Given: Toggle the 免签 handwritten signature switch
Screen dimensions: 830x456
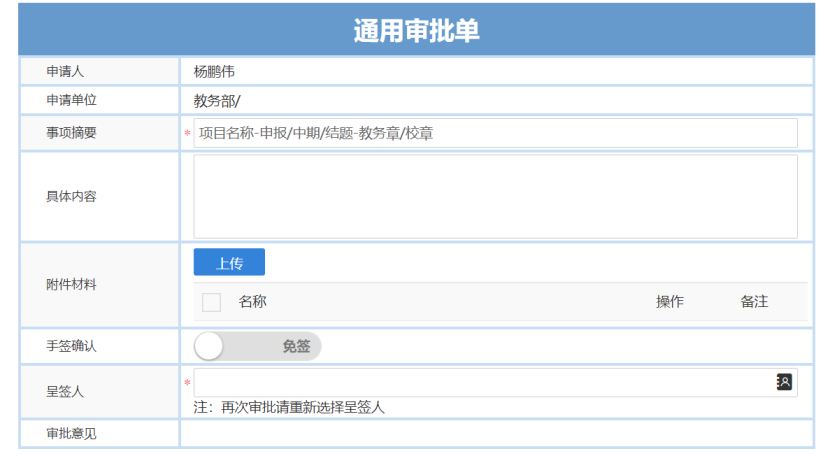Looking at the screenshot, I should coord(257,347).
